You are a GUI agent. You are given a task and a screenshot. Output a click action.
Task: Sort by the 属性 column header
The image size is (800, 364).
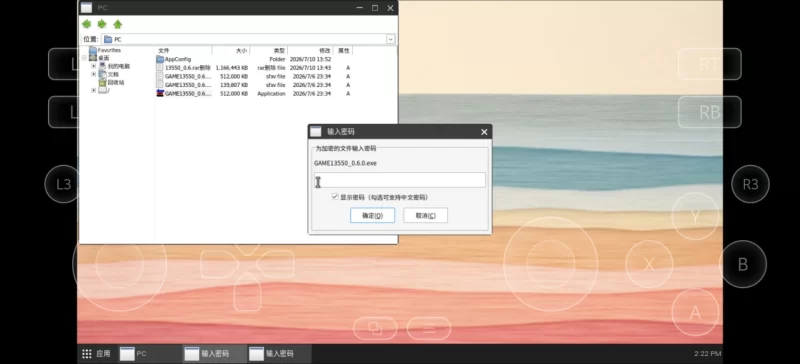343,51
